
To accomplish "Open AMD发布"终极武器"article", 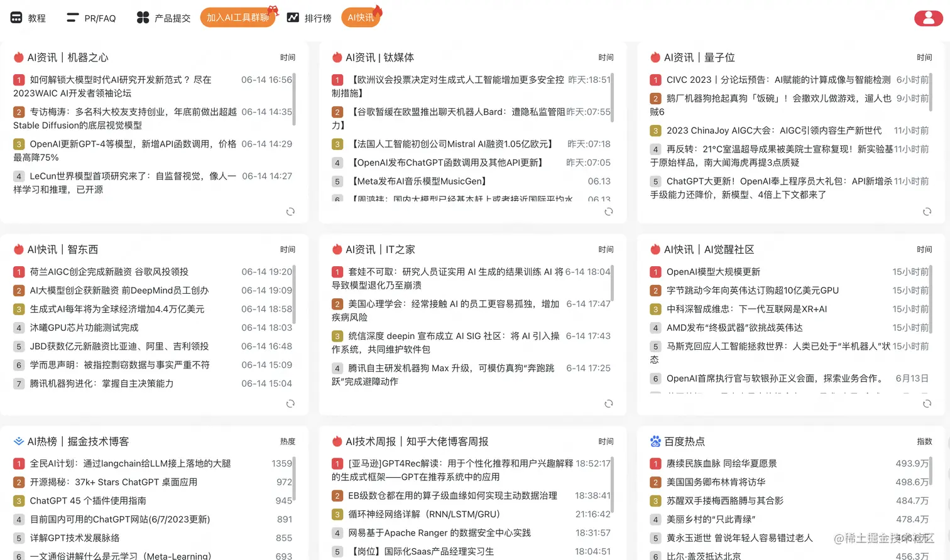I will pyautogui.click(x=734, y=328).
